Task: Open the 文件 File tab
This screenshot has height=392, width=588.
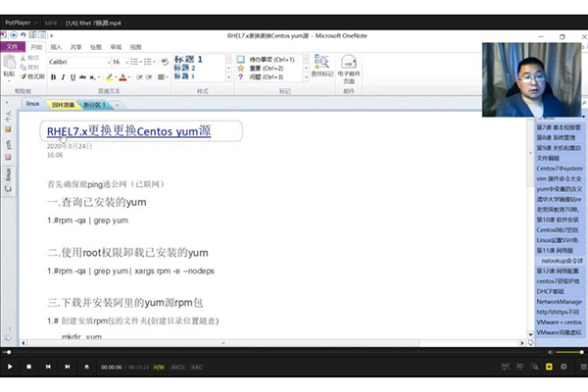Action: (x=13, y=46)
